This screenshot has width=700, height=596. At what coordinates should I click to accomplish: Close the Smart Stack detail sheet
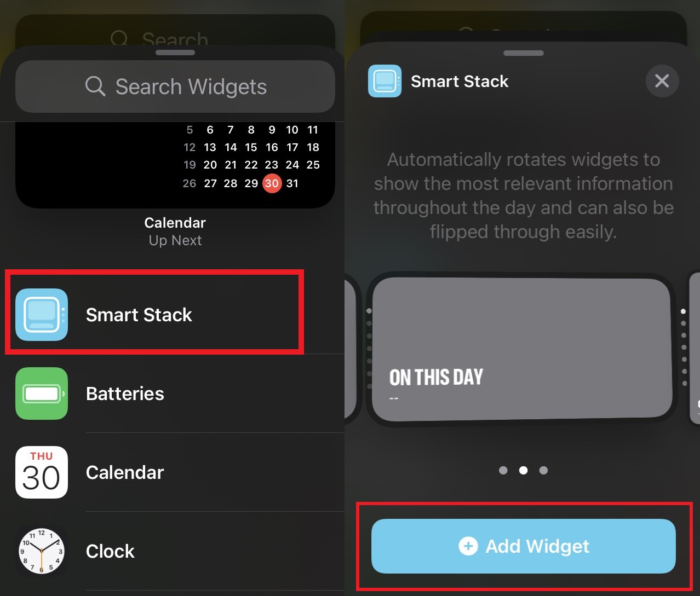(x=662, y=81)
